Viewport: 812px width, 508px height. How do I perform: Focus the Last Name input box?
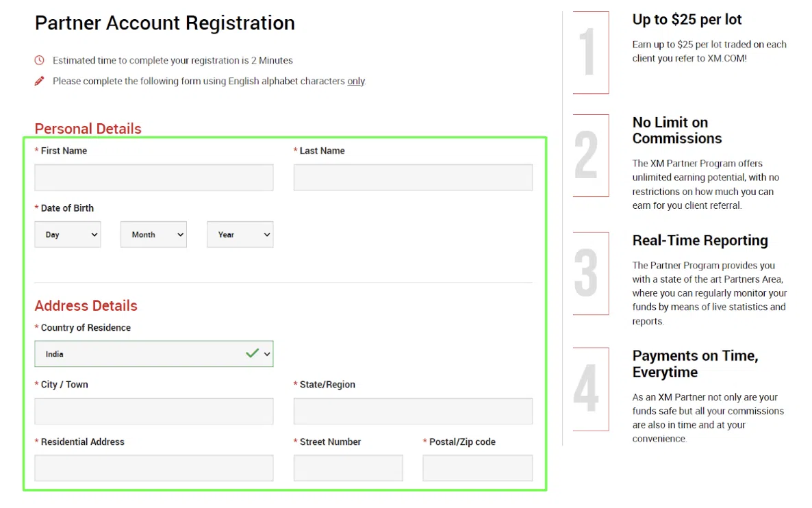click(413, 177)
